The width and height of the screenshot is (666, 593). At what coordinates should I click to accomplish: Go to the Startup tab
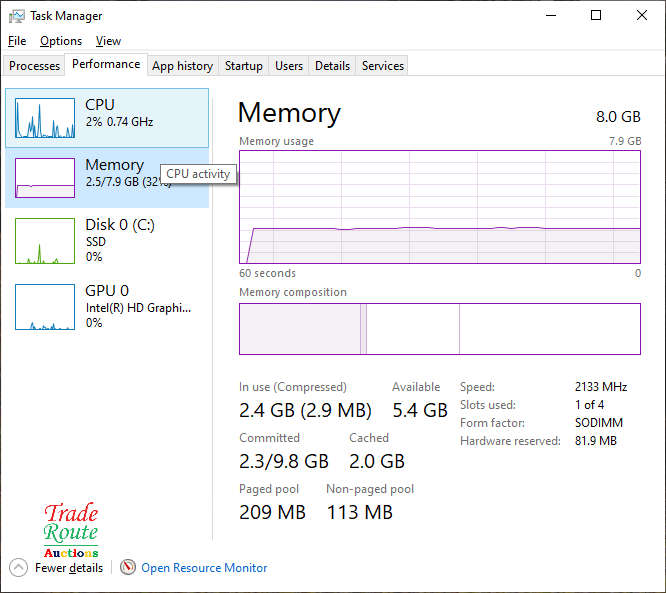pos(243,66)
